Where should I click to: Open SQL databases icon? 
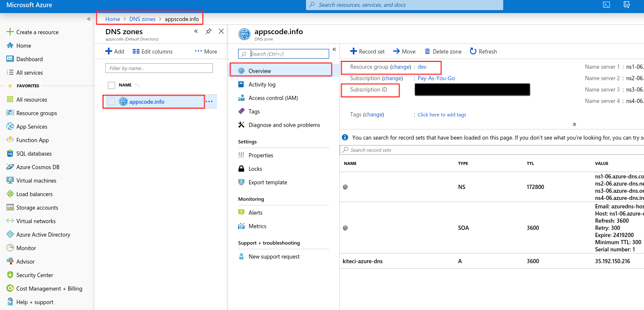click(x=10, y=154)
